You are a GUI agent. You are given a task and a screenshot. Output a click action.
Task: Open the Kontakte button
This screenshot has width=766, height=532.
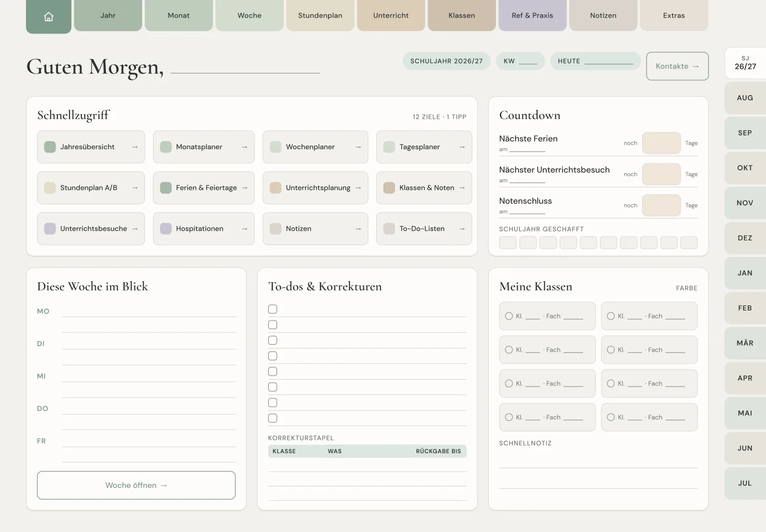(x=677, y=66)
